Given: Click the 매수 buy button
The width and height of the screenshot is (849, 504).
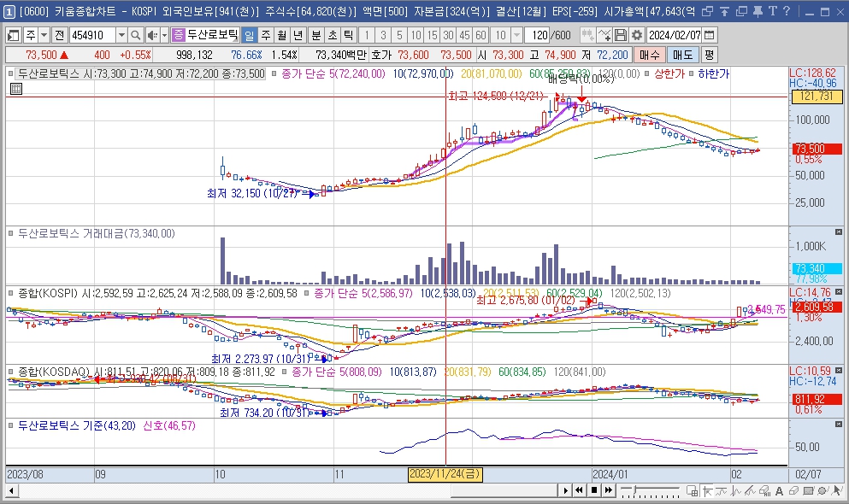Looking at the screenshot, I should [x=650, y=56].
